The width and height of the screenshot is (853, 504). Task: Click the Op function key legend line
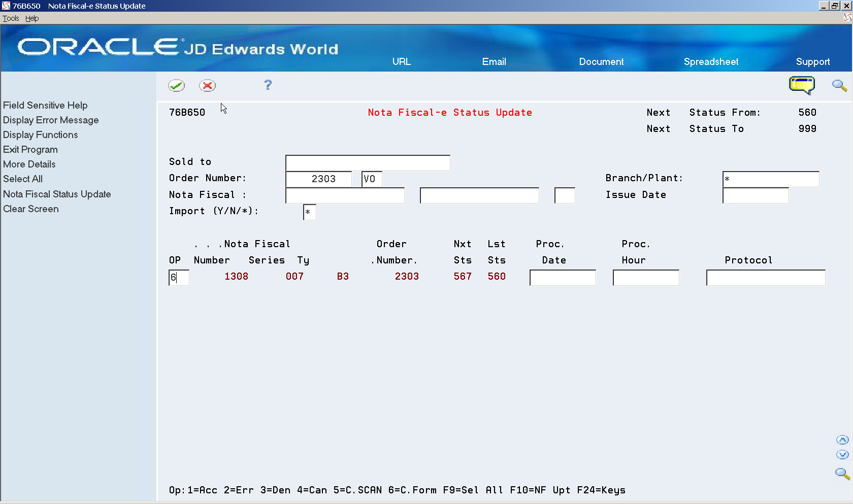tap(397, 490)
